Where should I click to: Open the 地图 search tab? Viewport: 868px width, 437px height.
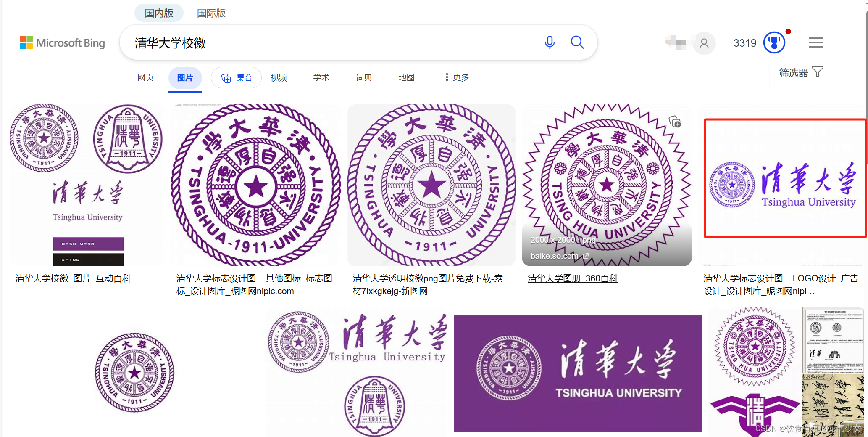point(406,77)
